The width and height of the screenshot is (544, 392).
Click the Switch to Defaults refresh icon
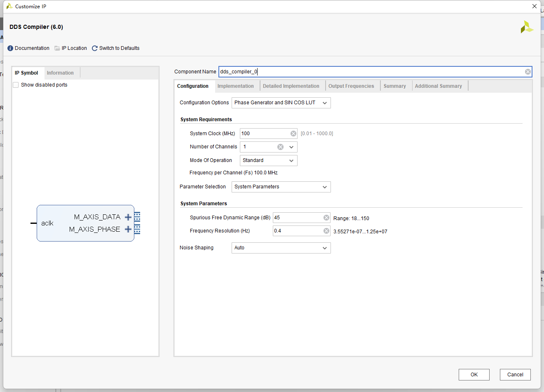click(x=95, y=48)
